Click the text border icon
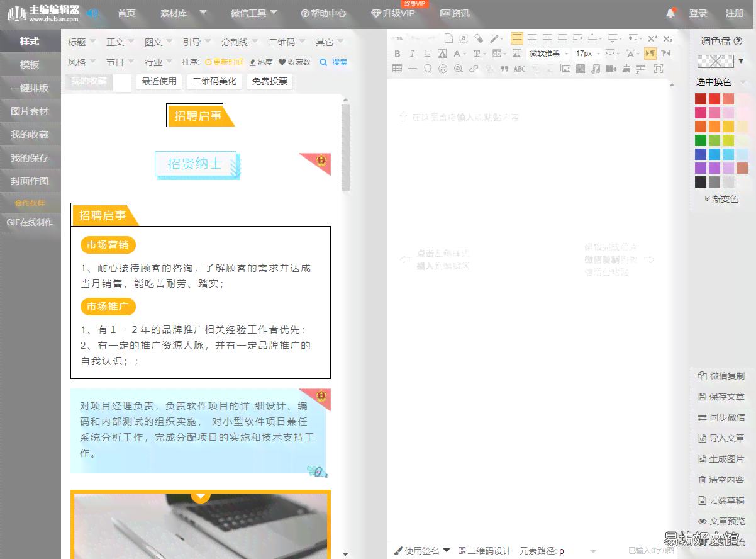Viewport: 756px width, 559px height. [x=442, y=54]
